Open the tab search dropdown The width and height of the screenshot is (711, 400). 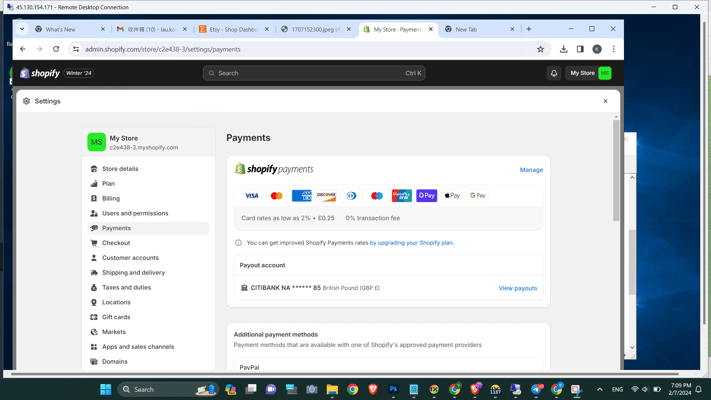click(22, 29)
